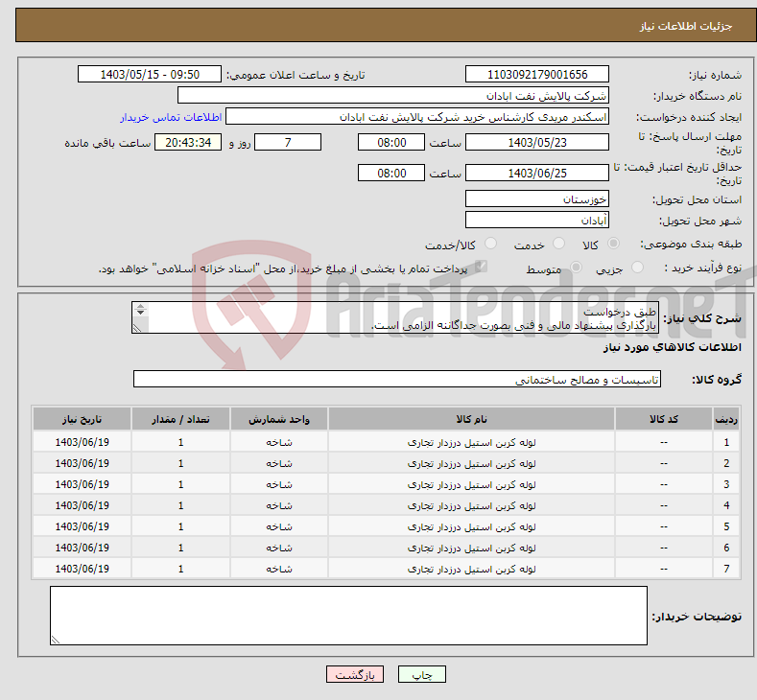Click the price validity date 1403/06/25
Image resolution: width=757 pixels, height=700 pixels.
(x=537, y=173)
